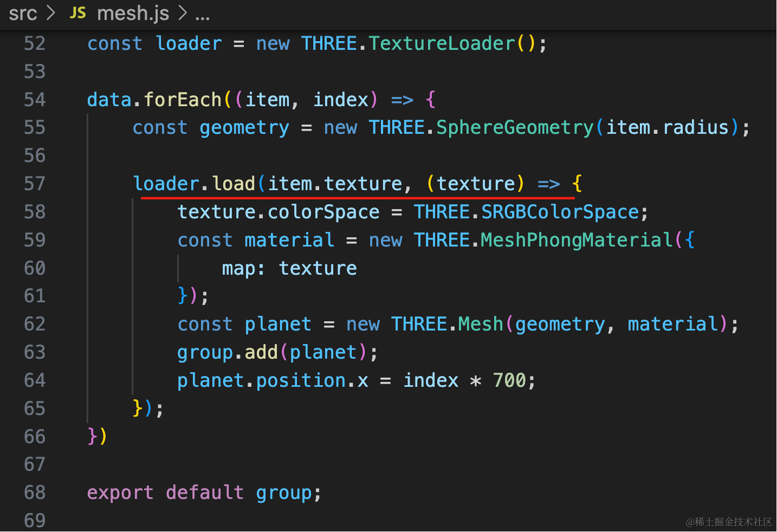Click forEach on line 54
The image size is (777, 532).
click(183, 100)
